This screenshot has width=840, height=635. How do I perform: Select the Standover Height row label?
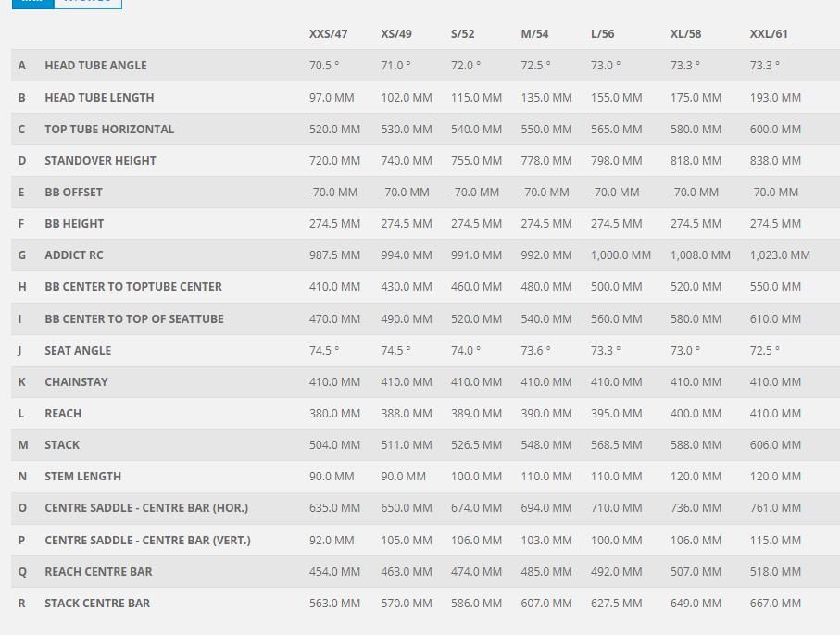(x=100, y=161)
